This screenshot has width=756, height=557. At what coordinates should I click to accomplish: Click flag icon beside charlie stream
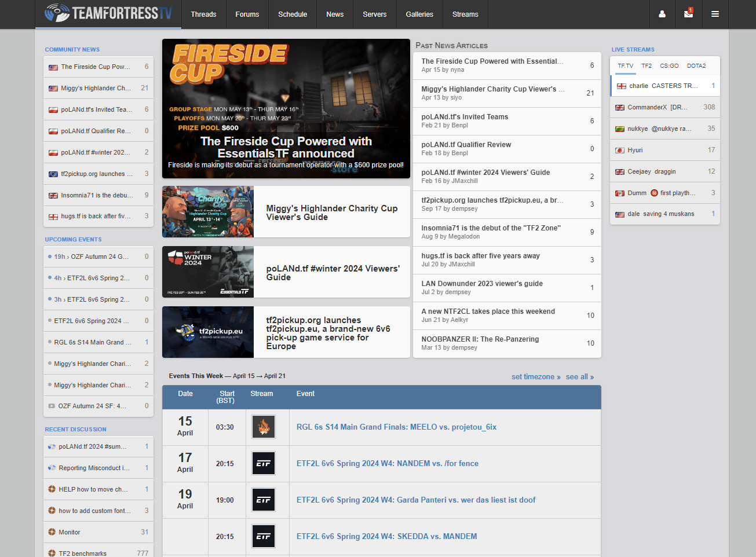pyautogui.click(x=622, y=86)
